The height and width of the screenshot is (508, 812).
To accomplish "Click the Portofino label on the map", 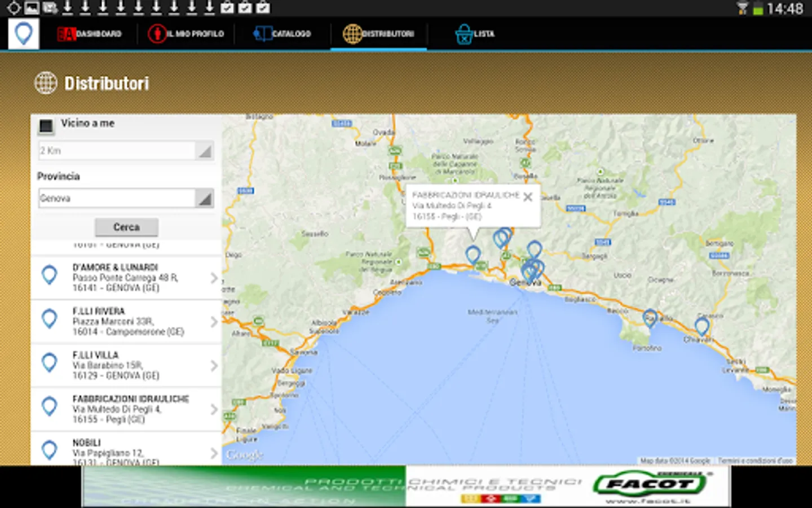I will tap(647, 348).
